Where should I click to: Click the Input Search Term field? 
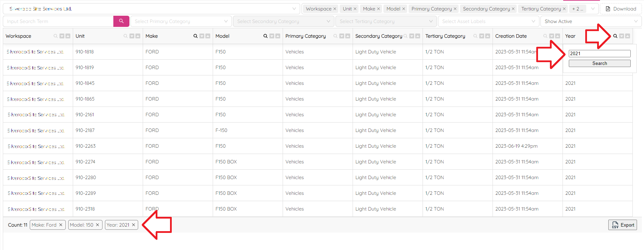tap(58, 21)
